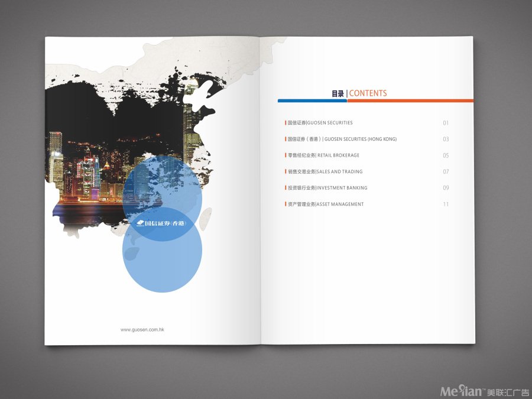Click page number 05
The height and width of the screenshot is (399, 532).
(446, 155)
